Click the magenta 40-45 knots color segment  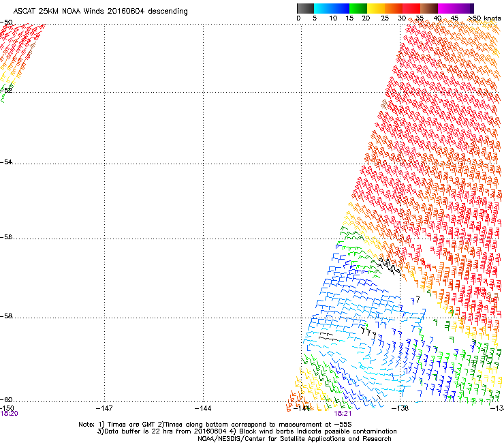click(x=447, y=8)
